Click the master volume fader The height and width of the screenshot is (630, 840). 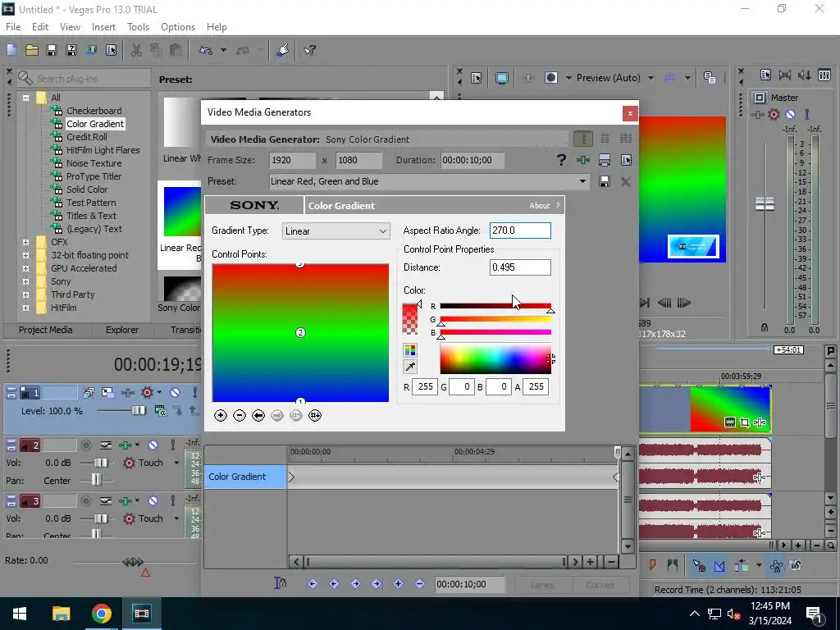coord(765,203)
